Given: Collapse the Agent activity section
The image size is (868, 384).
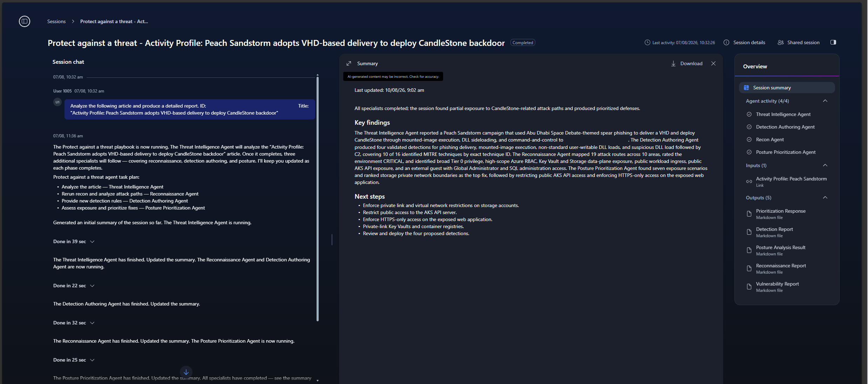Looking at the screenshot, I should (825, 101).
